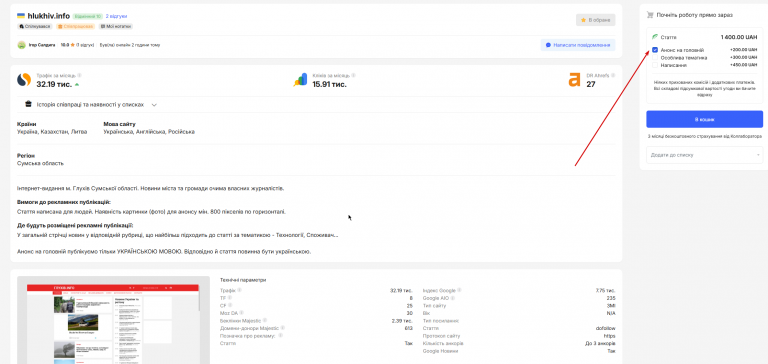
Task: Click the 32.19 тис. monthly traffic value
Action: tap(54, 84)
